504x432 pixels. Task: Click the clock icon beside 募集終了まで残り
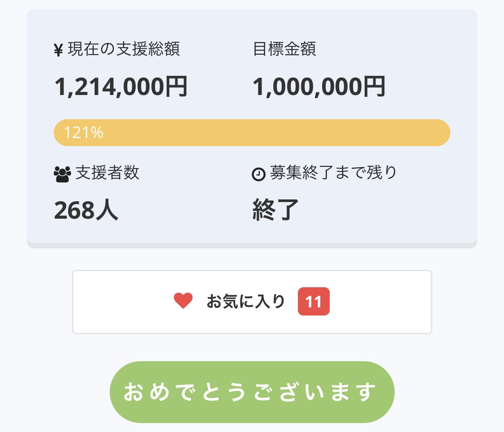[259, 174]
